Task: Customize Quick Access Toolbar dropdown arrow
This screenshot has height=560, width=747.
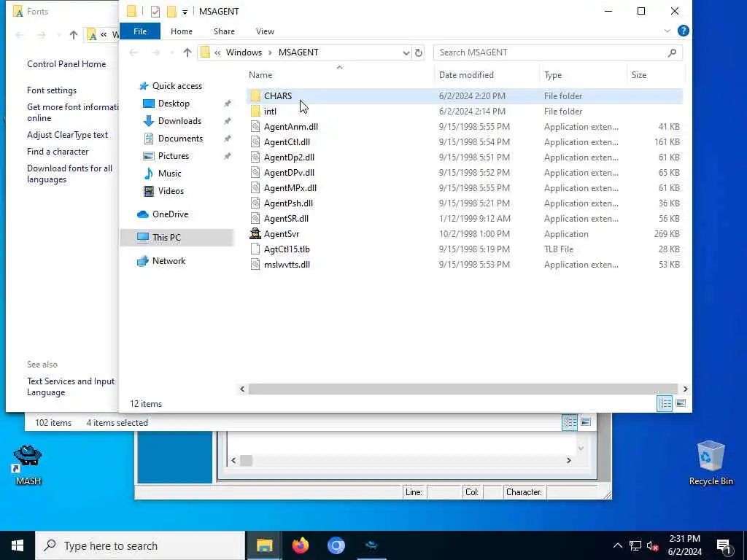Action: [185, 12]
